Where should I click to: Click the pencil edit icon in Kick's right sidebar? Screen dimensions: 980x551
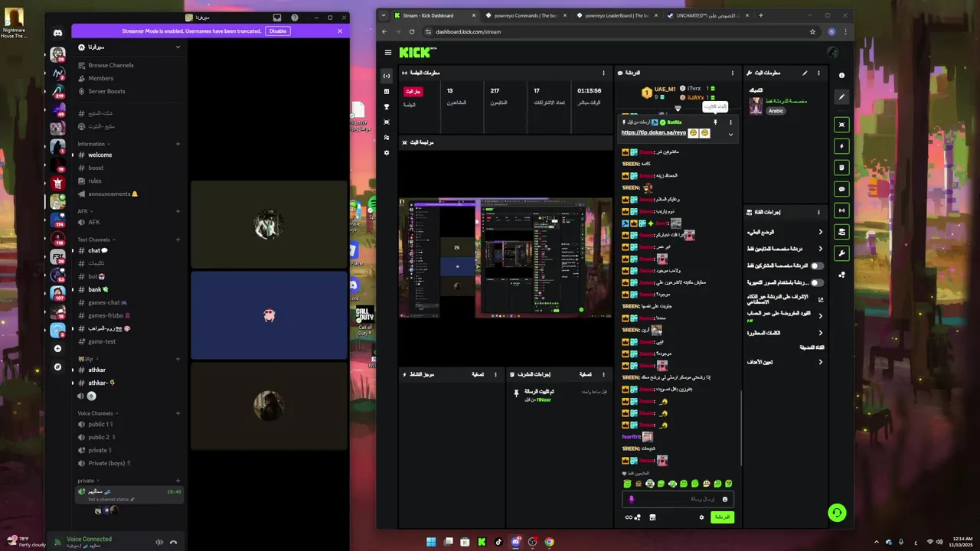coord(841,96)
